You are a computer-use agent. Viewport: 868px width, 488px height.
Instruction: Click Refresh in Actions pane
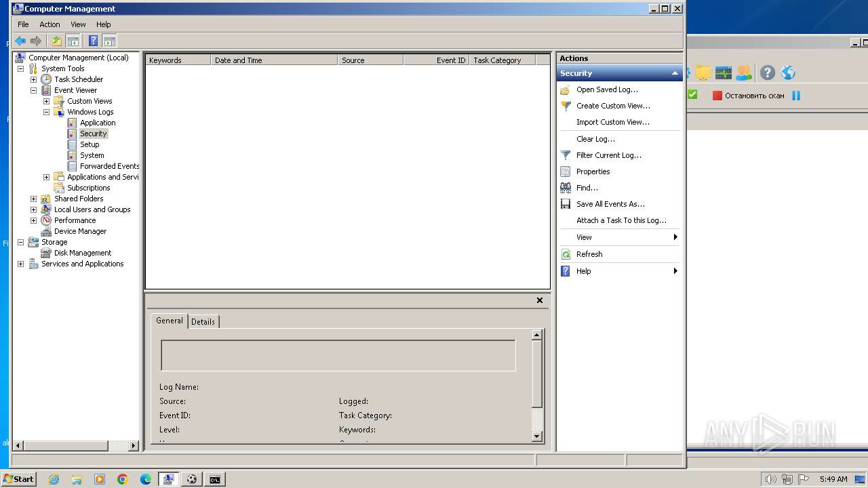pyautogui.click(x=589, y=254)
